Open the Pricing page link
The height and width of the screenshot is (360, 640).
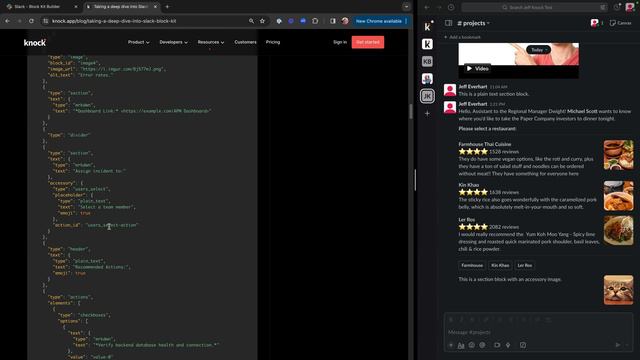pyautogui.click(x=273, y=42)
